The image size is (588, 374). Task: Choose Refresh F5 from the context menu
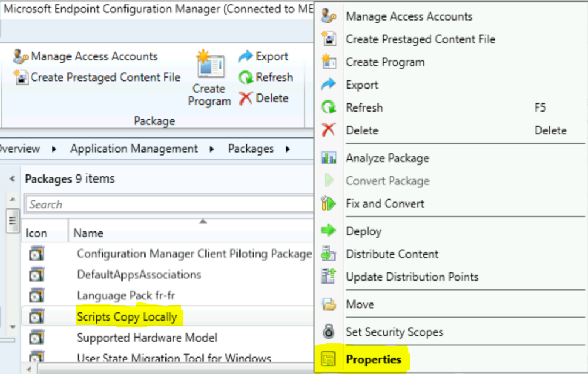point(451,108)
